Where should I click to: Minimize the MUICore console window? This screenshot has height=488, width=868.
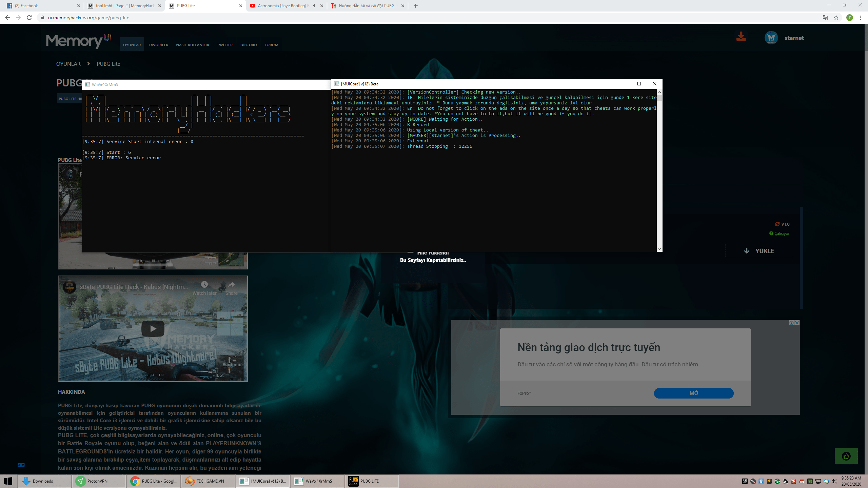coord(624,84)
